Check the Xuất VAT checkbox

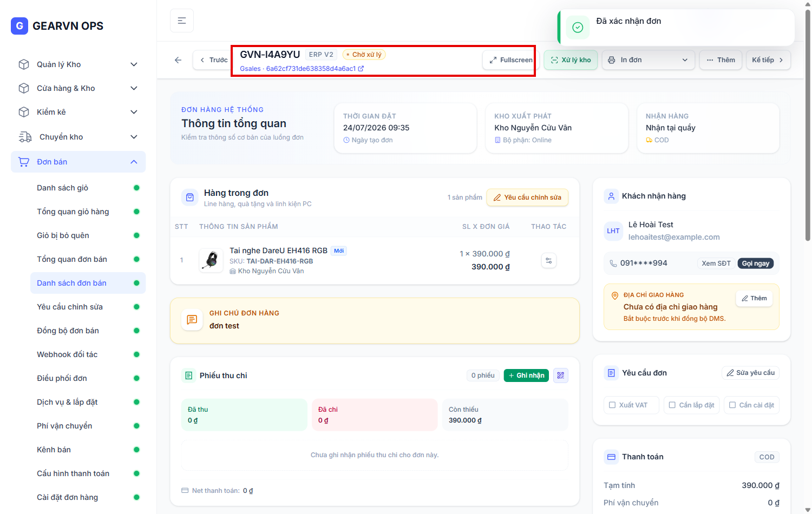(612, 405)
